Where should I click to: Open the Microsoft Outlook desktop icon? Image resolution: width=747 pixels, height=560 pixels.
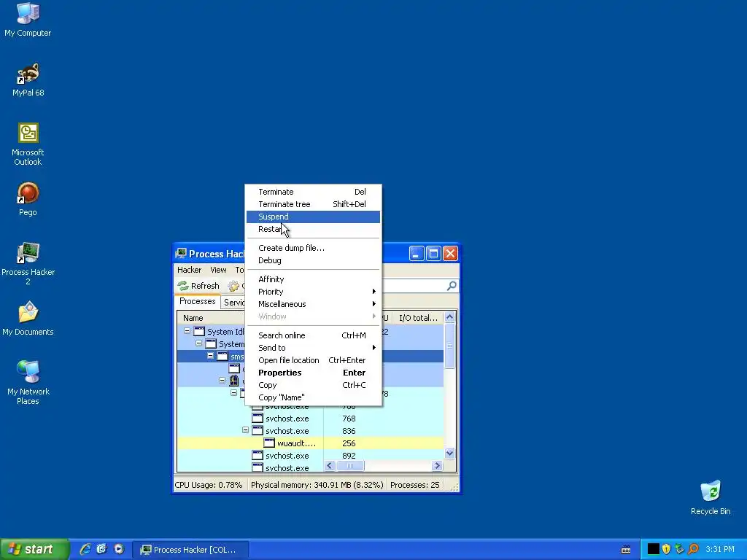coord(28,144)
